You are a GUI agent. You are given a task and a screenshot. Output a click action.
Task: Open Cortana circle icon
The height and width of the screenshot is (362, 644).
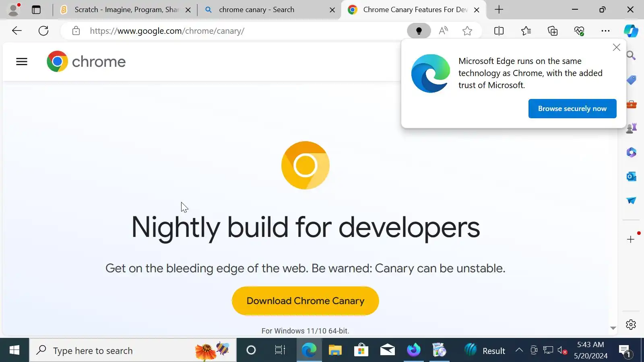(251, 350)
